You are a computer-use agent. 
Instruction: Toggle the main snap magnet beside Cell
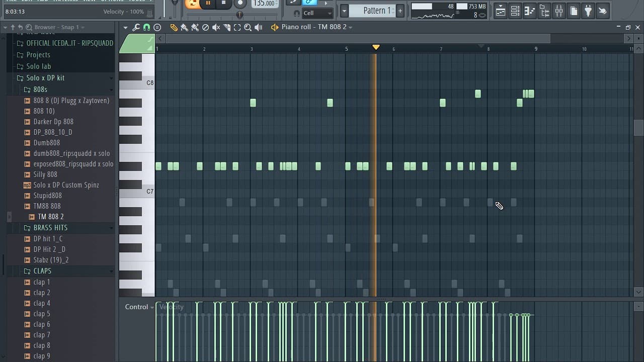296,13
